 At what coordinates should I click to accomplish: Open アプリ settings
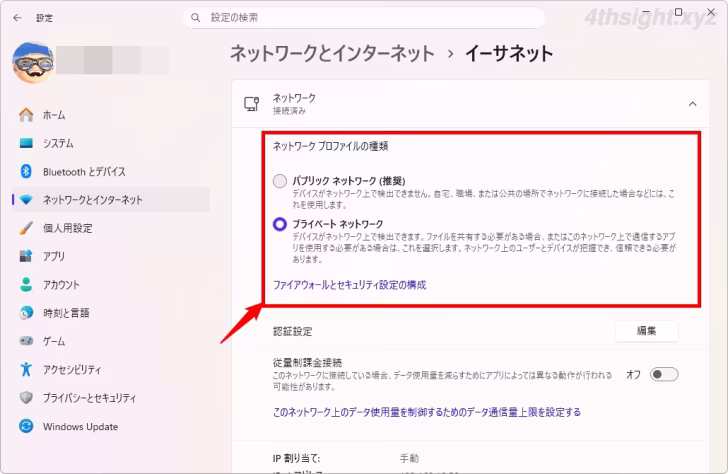[x=111, y=256]
